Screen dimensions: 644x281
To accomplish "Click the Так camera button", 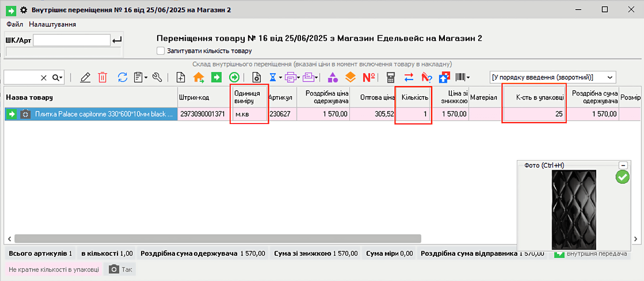I will point(120,269).
